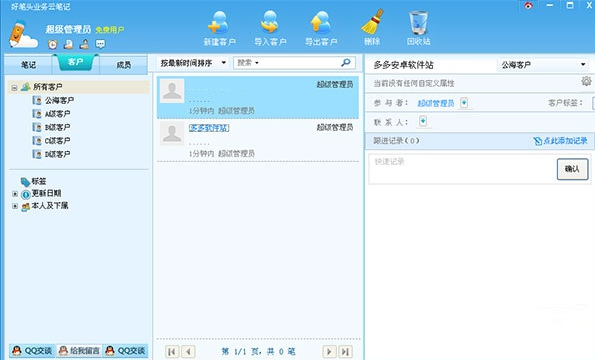The height and width of the screenshot is (360, 595).
Task: Click the document icon beside the alarm clock
Action: tap(69, 44)
